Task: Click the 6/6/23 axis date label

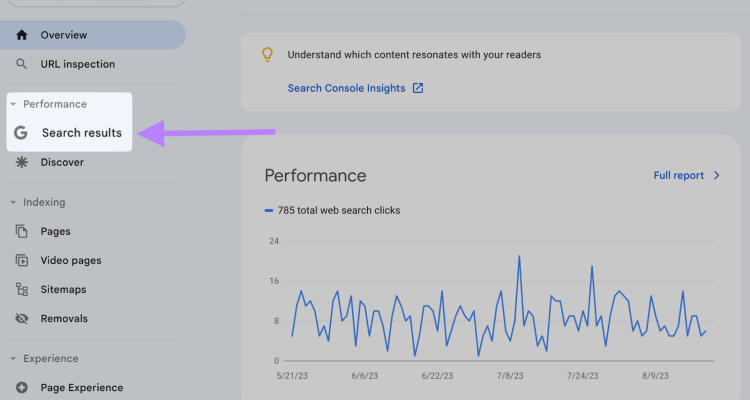Action: point(364,376)
